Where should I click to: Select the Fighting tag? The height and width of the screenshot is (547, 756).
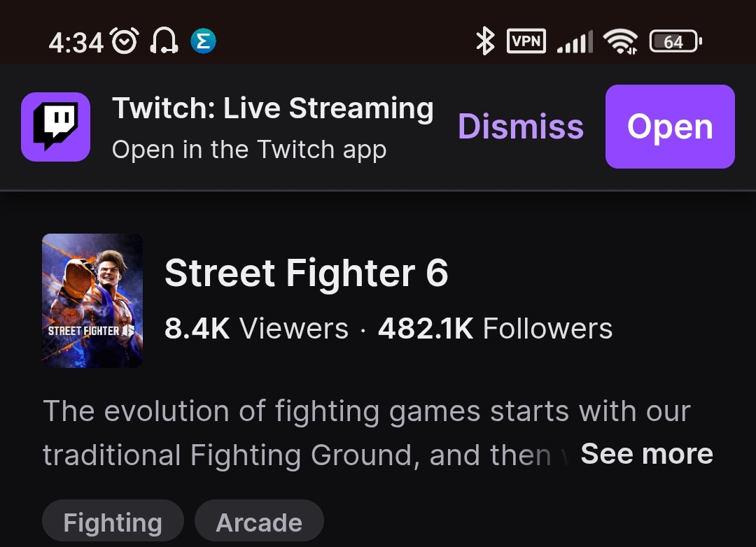point(113,523)
